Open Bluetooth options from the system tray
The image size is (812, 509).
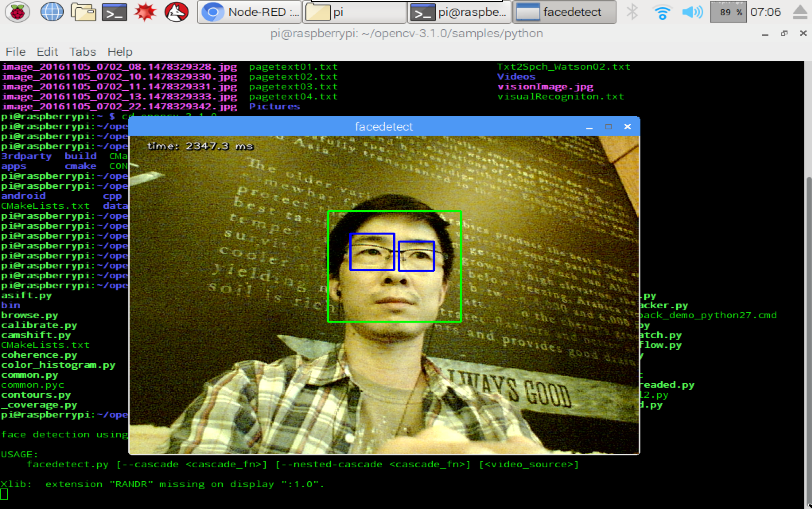pyautogui.click(x=633, y=12)
